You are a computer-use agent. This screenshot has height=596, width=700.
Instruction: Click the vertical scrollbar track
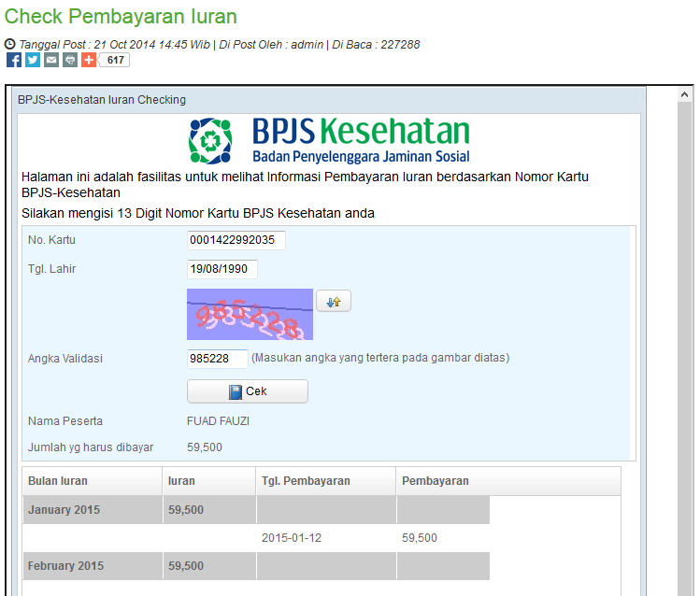point(684,348)
